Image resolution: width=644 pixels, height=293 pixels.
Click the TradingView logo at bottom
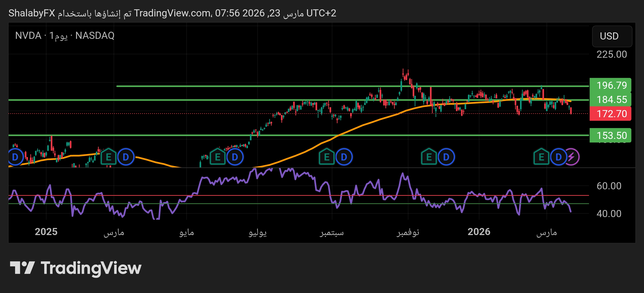pos(76,268)
